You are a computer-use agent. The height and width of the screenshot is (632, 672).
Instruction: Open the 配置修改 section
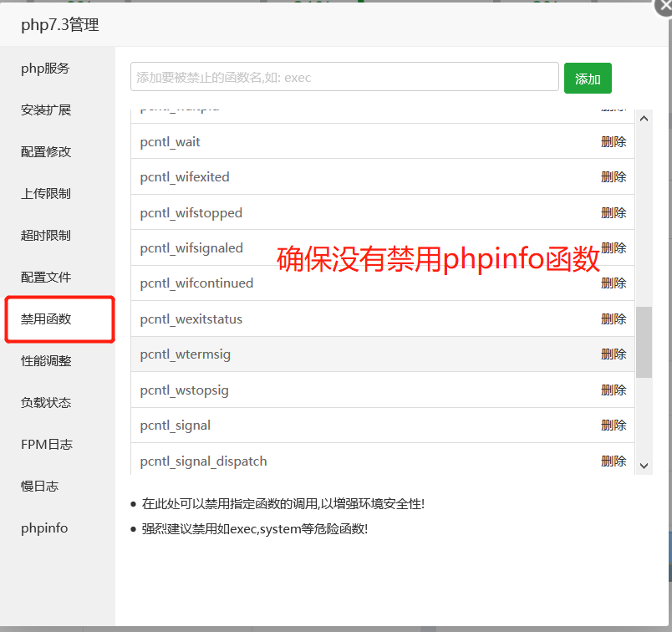click(x=46, y=152)
